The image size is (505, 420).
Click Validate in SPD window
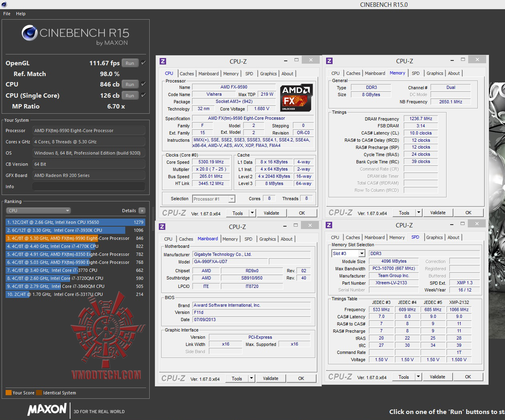pyautogui.click(x=437, y=377)
